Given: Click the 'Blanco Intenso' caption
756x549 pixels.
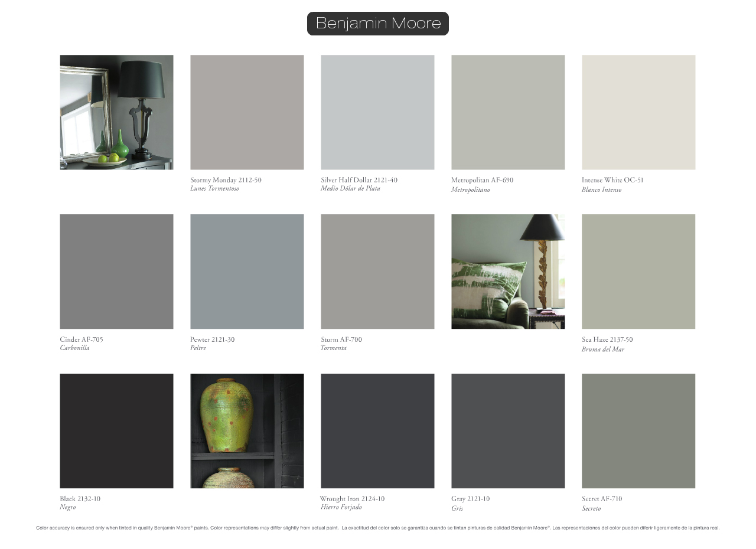Looking at the screenshot, I should pos(601,189).
